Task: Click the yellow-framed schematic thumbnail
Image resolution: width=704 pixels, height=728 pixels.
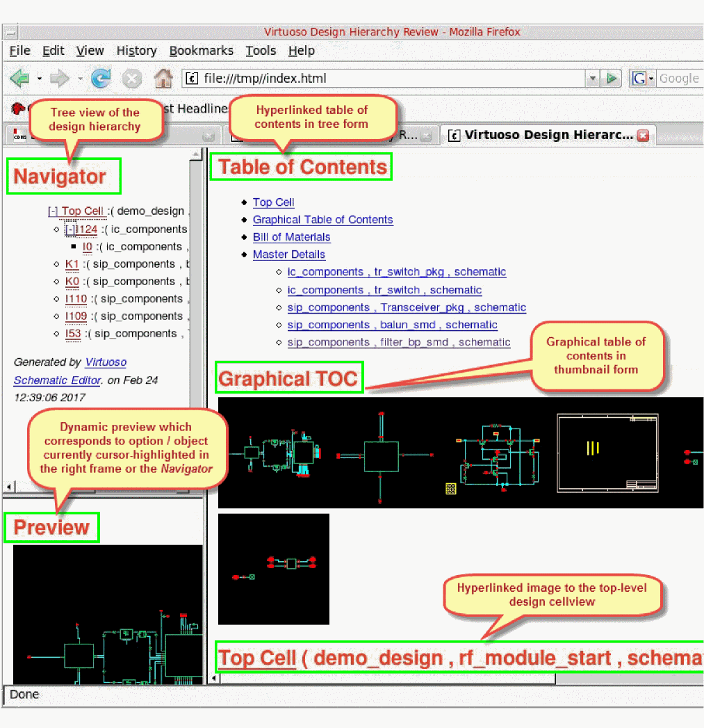Action: 607,453
